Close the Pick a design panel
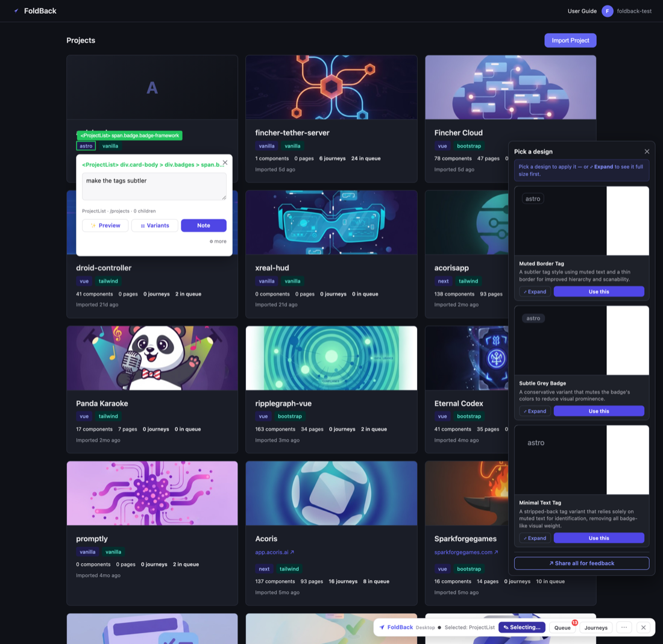This screenshot has height=644, width=663. tap(647, 151)
